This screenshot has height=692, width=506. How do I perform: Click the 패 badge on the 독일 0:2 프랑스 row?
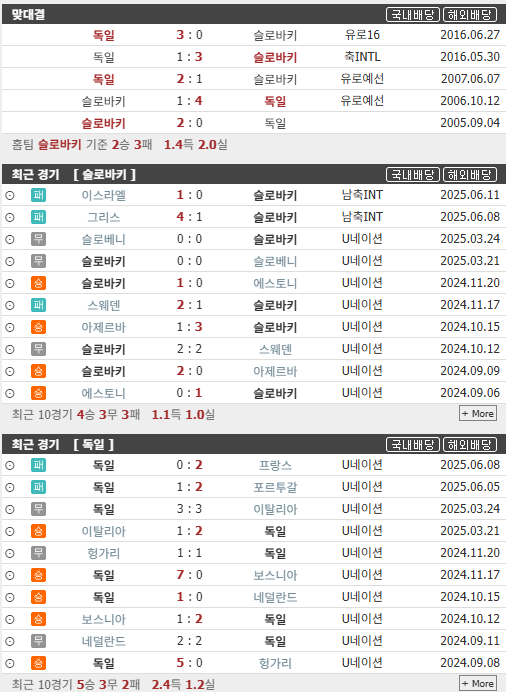[x=38, y=465]
